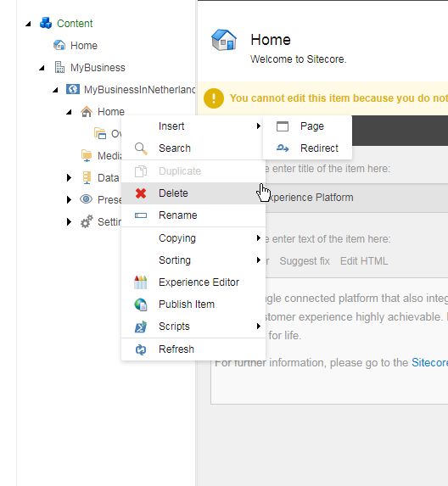Click the nested Home house icon
This screenshot has height=486, width=448.
click(87, 112)
